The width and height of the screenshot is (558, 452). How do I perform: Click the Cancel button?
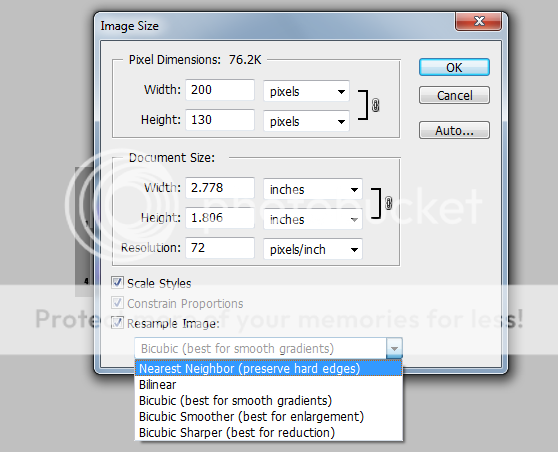tap(454, 95)
